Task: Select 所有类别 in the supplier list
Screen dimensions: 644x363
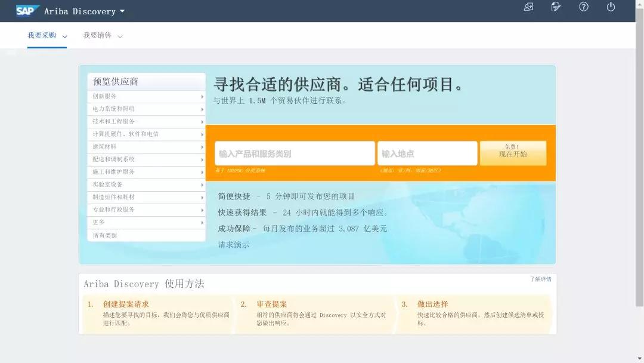Action: click(x=146, y=236)
